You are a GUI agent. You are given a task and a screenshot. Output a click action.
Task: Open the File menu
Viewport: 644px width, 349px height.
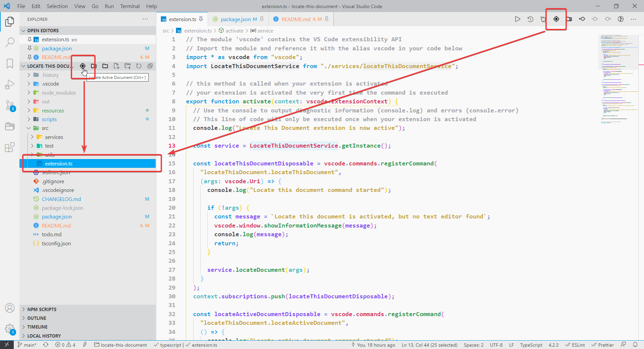pyautogui.click(x=21, y=6)
